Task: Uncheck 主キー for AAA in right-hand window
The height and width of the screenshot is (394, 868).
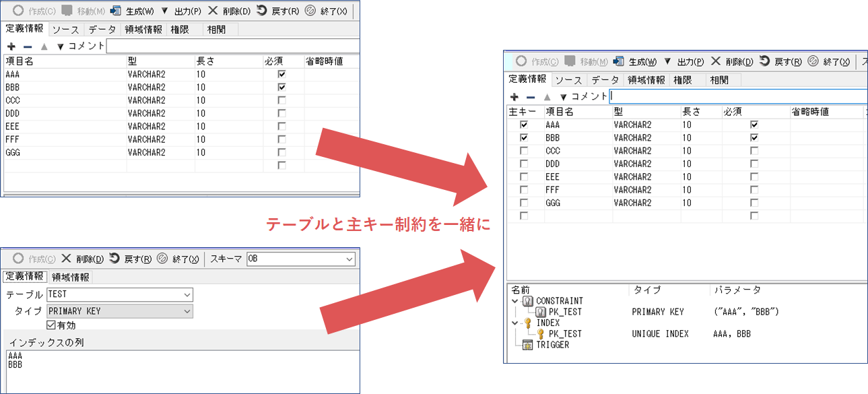Action: (x=524, y=125)
